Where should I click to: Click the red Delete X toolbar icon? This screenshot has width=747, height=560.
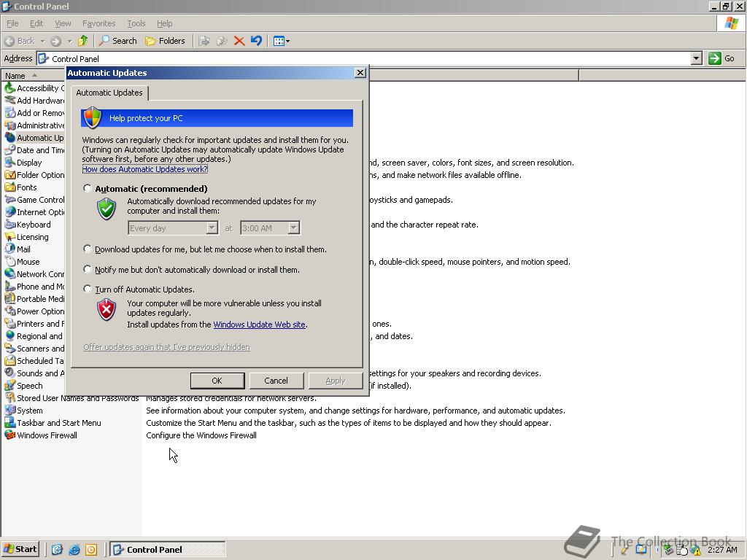pyautogui.click(x=239, y=41)
